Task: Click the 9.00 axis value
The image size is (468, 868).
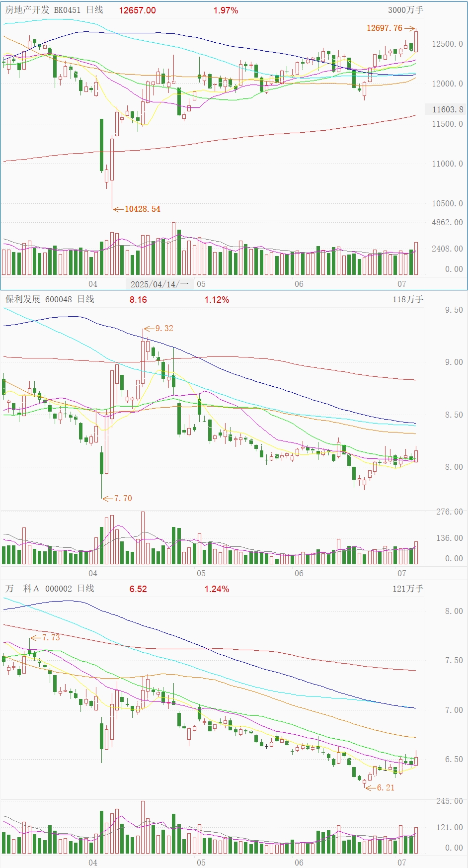Action: (454, 362)
